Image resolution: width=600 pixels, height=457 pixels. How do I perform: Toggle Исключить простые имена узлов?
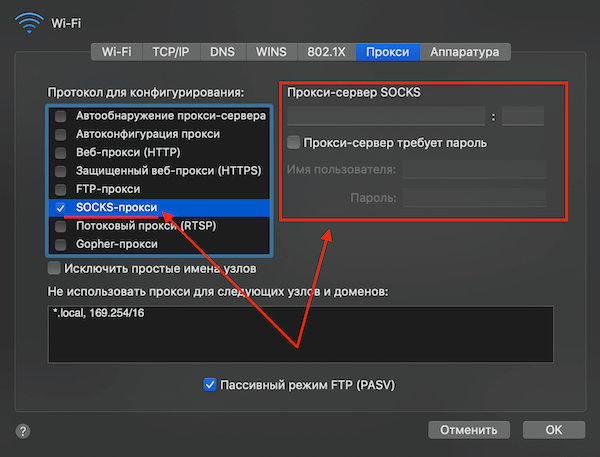tap(54, 269)
